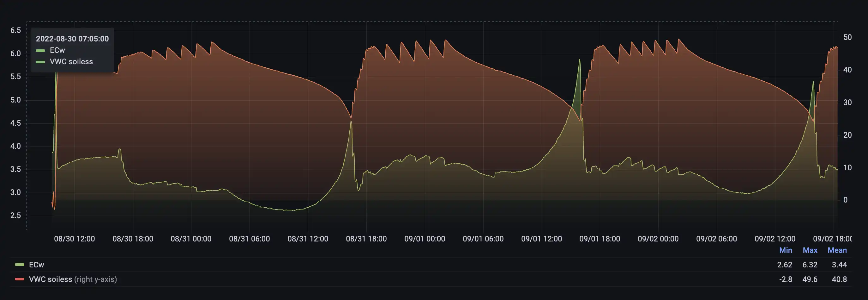This screenshot has height=300, width=868.
Task: Click the green swatch beside ECw in tooltip
Action: click(x=40, y=50)
